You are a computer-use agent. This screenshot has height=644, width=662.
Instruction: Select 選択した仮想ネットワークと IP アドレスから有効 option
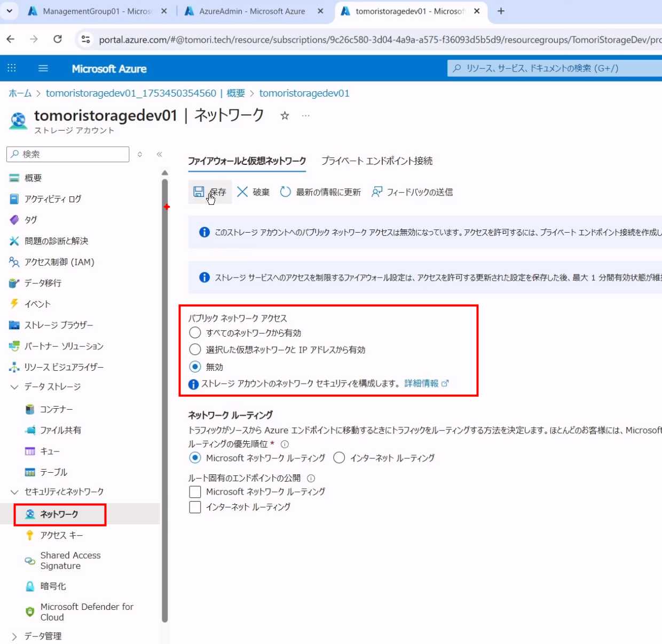point(195,350)
